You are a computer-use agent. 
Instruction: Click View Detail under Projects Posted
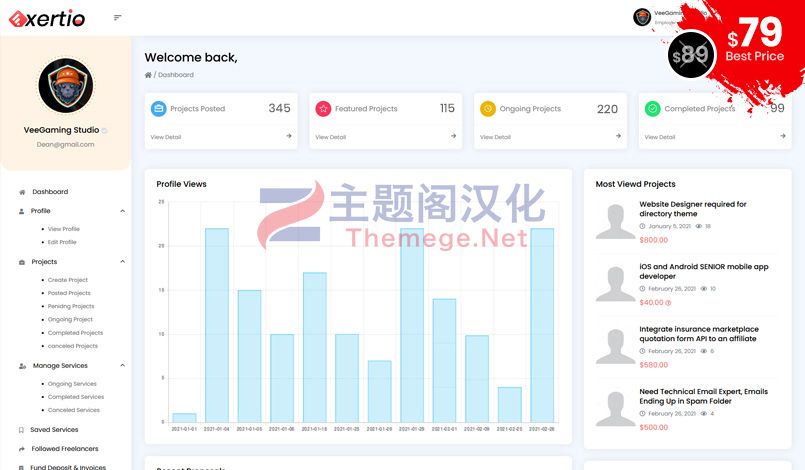tap(166, 137)
